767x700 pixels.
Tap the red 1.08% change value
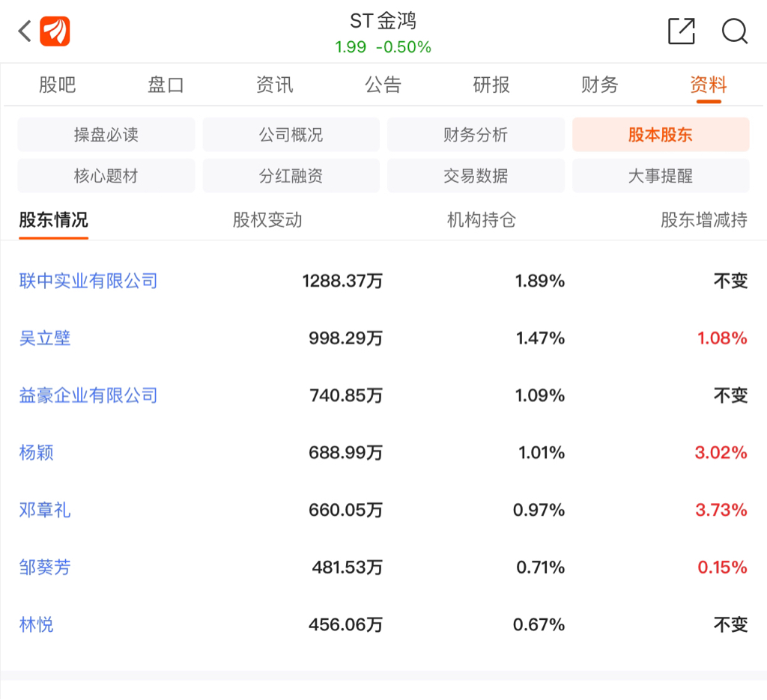723,338
